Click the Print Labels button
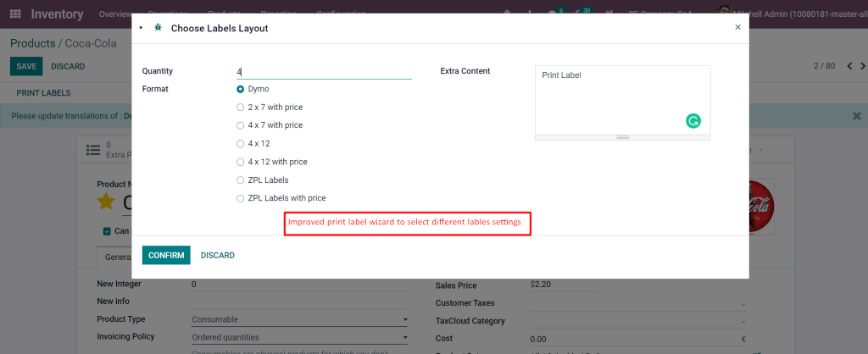This screenshot has width=868, height=354. (44, 93)
